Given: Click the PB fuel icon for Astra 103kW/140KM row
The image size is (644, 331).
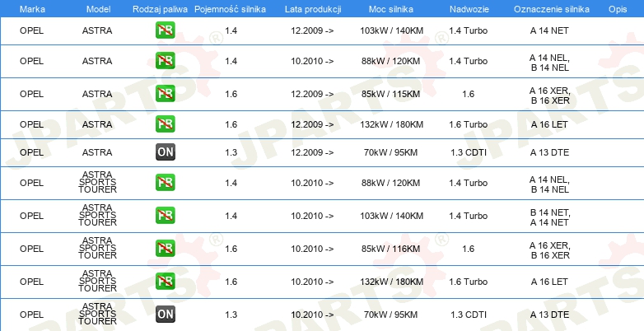Looking at the screenshot, I should pos(166,30).
